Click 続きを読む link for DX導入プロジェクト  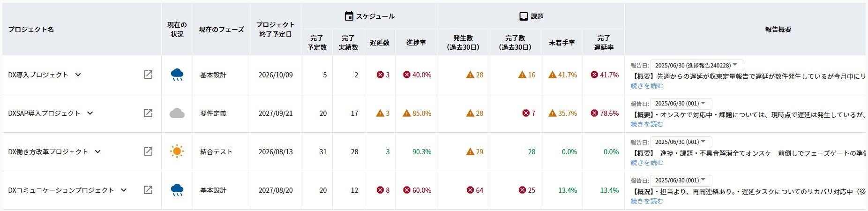(x=647, y=86)
